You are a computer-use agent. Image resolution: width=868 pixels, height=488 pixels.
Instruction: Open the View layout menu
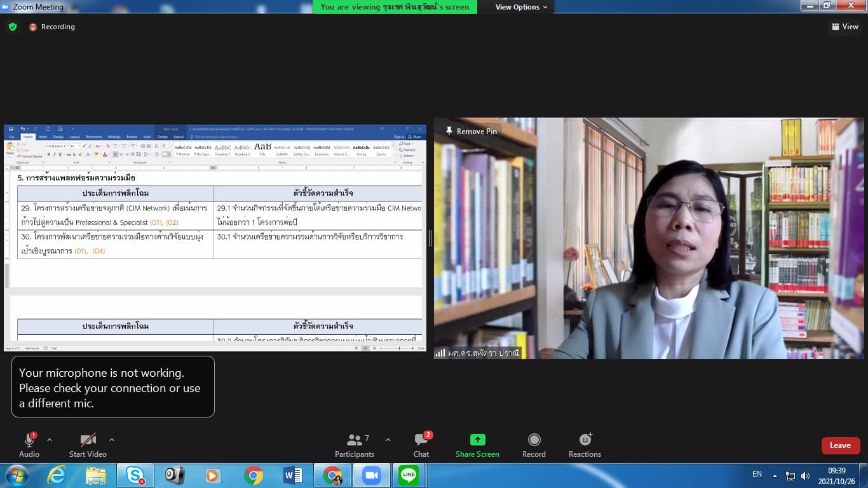point(844,27)
